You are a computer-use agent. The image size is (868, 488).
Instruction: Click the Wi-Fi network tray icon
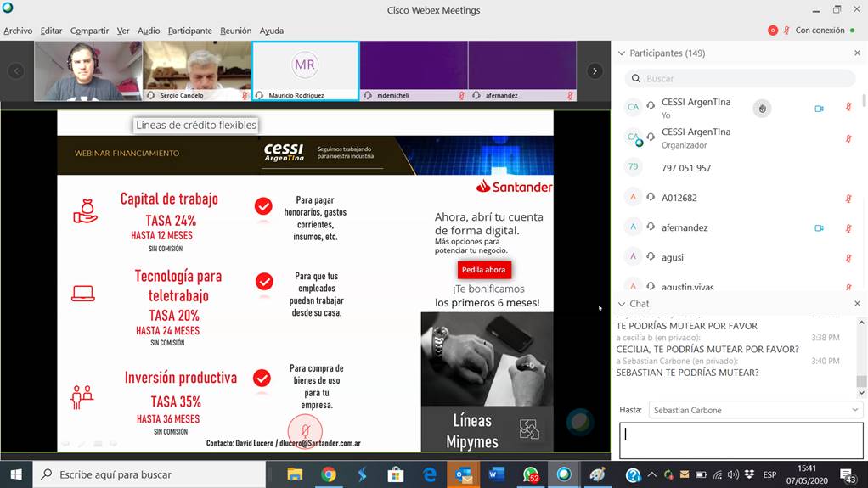tap(717, 474)
